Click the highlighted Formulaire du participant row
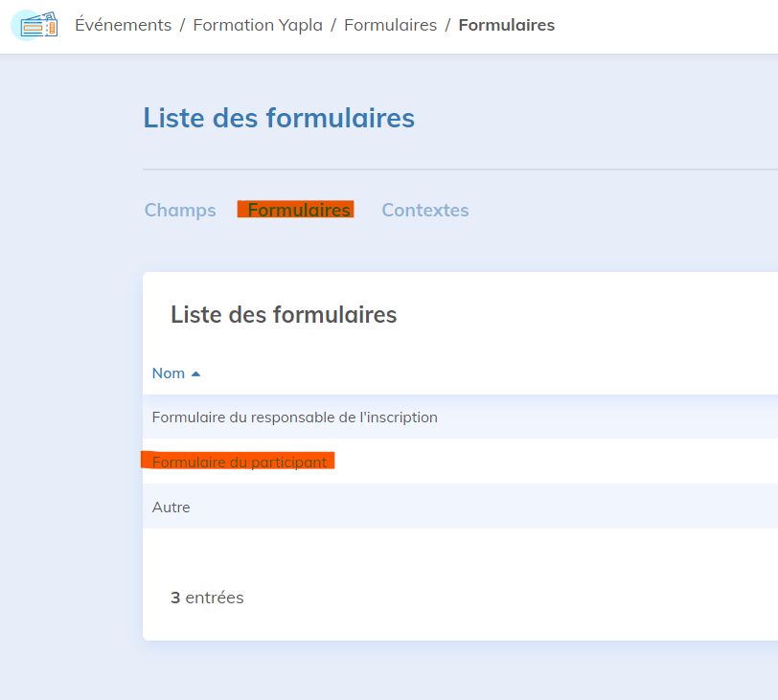 pos(241,461)
